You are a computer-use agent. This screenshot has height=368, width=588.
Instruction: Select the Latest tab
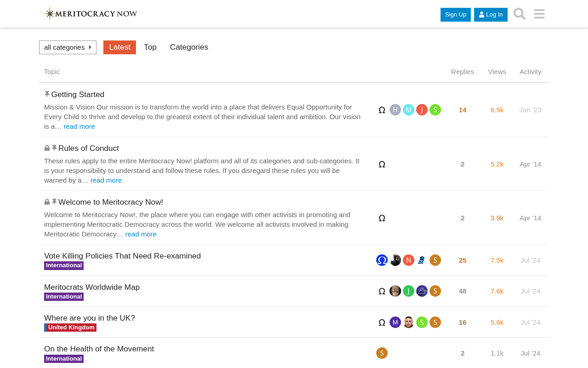coord(119,47)
